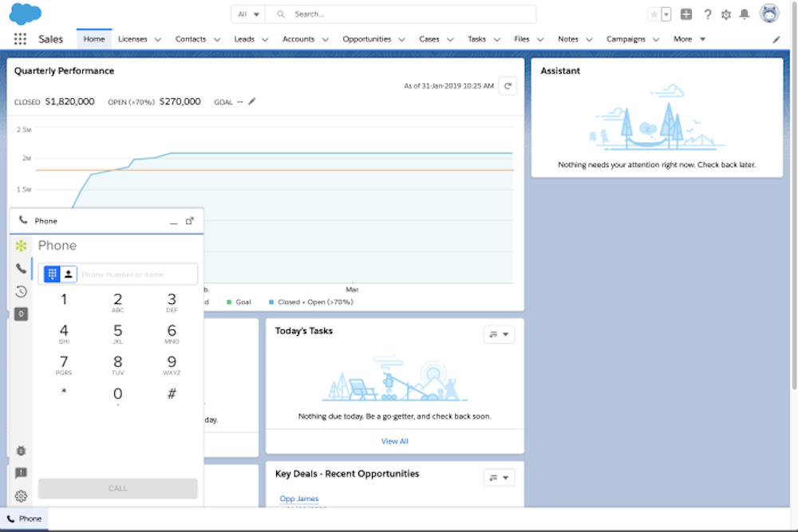Image resolution: width=798 pixels, height=532 pixels.
Task: Click the feedback icon in Phone sidebar
Action: (x=21, y=473)
